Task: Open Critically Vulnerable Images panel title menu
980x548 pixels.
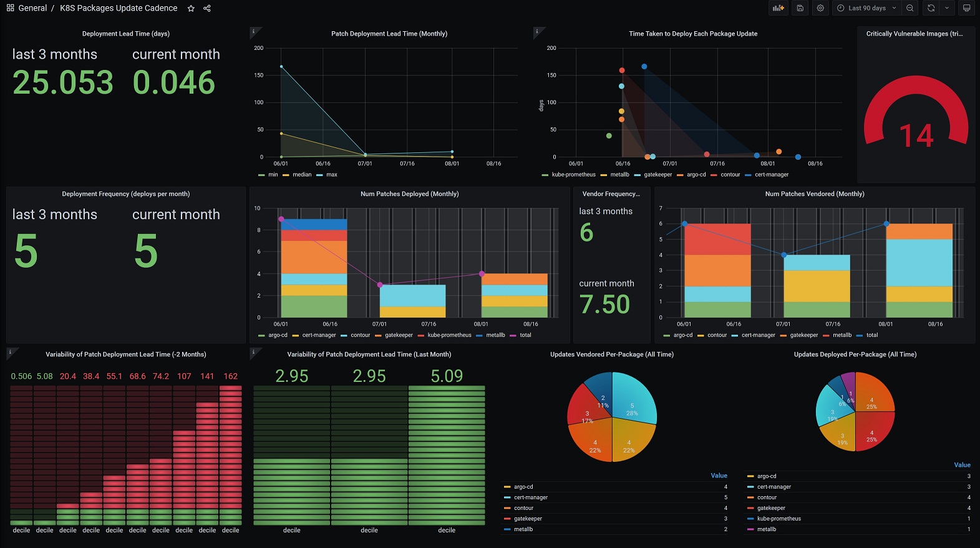Action: point(914,34)
